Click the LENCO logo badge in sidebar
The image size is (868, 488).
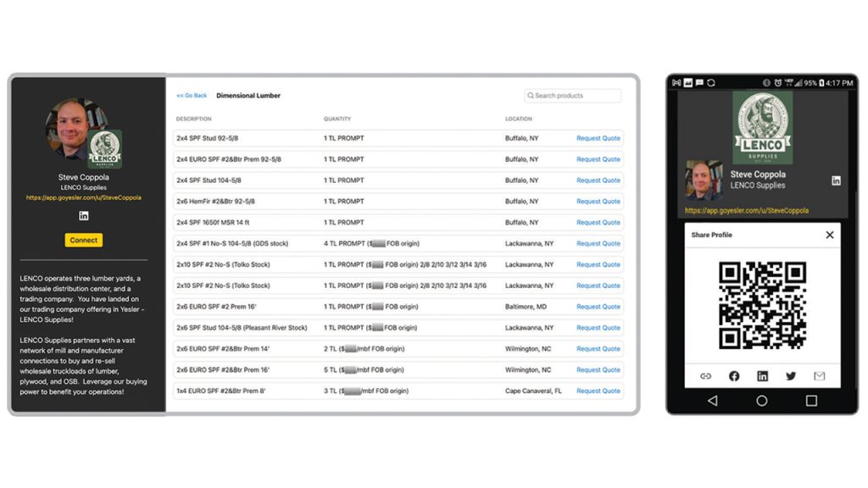tap(104, 149)
